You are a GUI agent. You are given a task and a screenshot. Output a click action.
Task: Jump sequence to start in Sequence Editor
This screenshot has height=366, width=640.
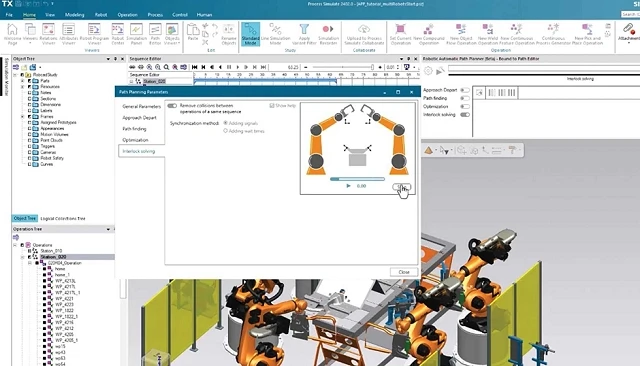point(195,67)
